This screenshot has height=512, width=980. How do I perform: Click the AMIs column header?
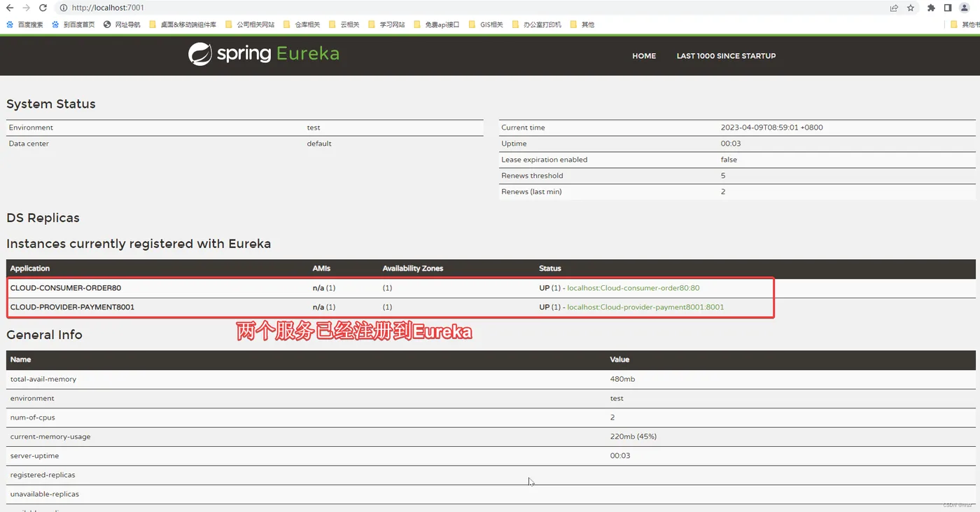321,268
